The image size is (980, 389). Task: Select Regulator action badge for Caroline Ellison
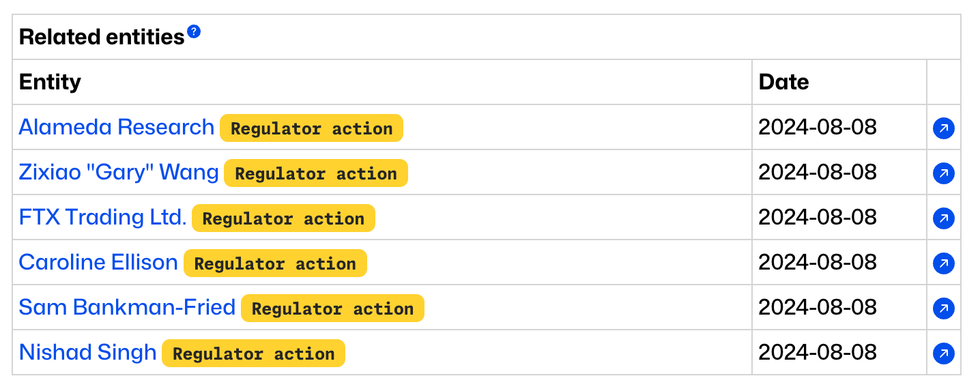pos(275,263)
